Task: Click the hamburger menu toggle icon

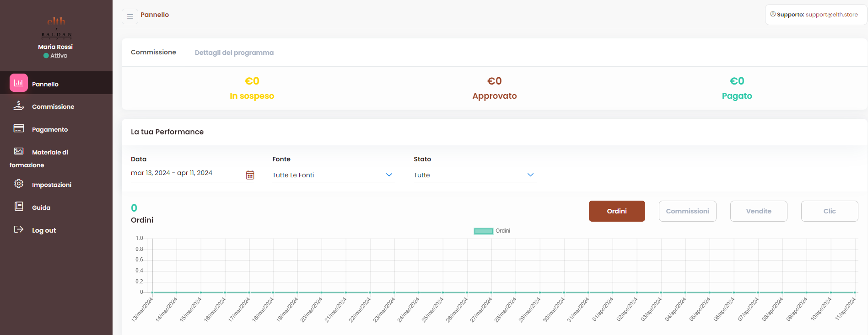Action: 130,16
